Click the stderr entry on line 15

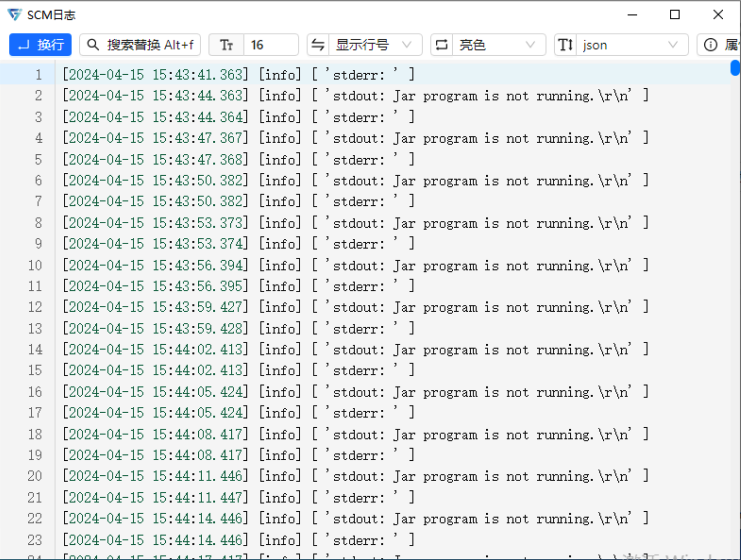click(358, 371)
